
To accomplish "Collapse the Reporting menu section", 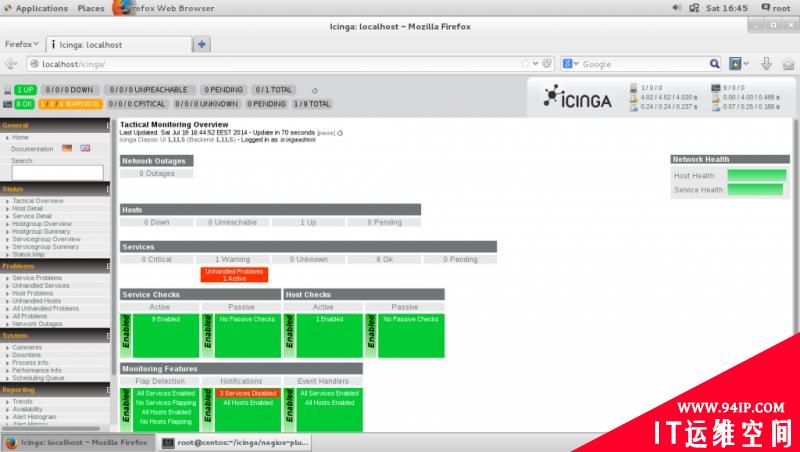I will [108, 390].
